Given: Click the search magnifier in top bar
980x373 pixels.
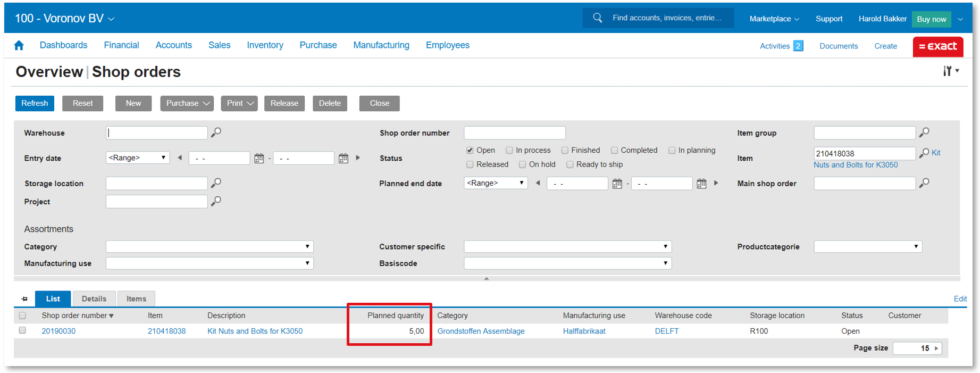Looking at the screenshot, I should 598,18.
